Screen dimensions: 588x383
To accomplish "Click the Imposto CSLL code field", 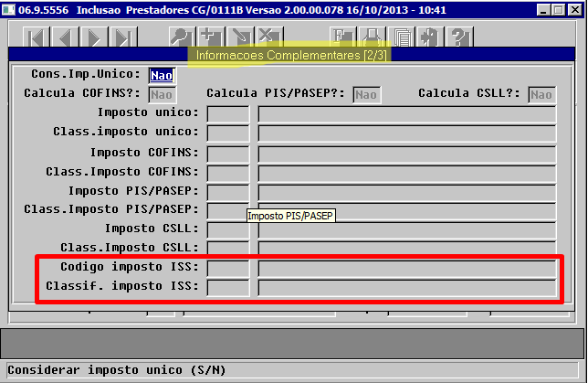I will pyautogui.click(x=228, y=230).
